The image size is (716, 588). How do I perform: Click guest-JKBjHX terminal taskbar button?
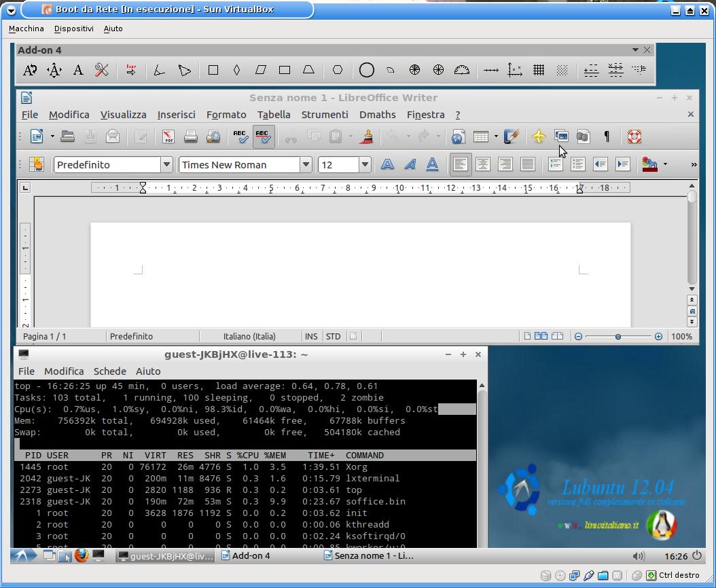[x=165, y=555]
